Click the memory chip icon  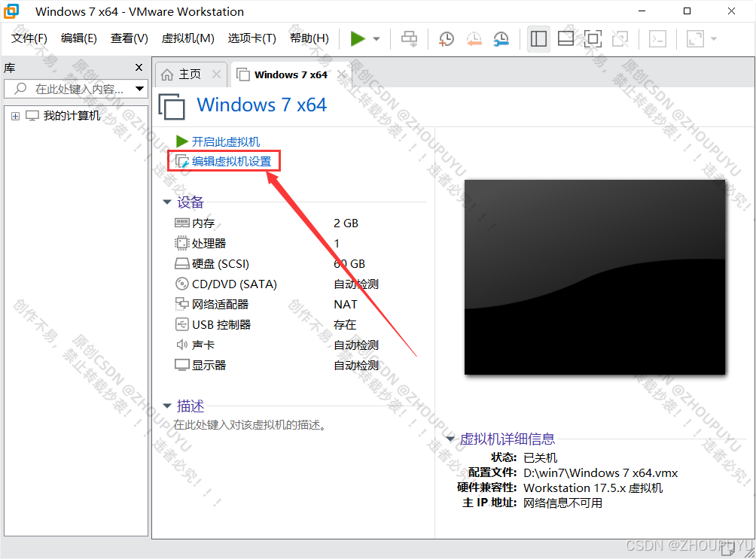click(x=181, y=223)
